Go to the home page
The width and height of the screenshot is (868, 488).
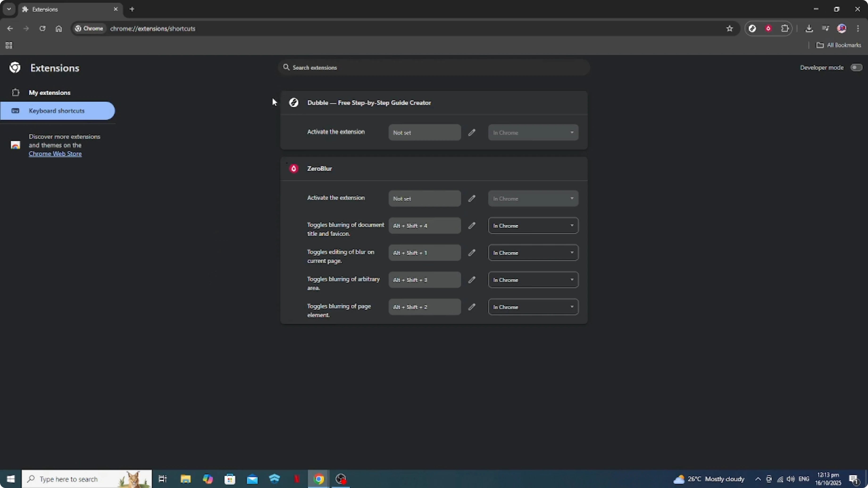pos(59,28)
